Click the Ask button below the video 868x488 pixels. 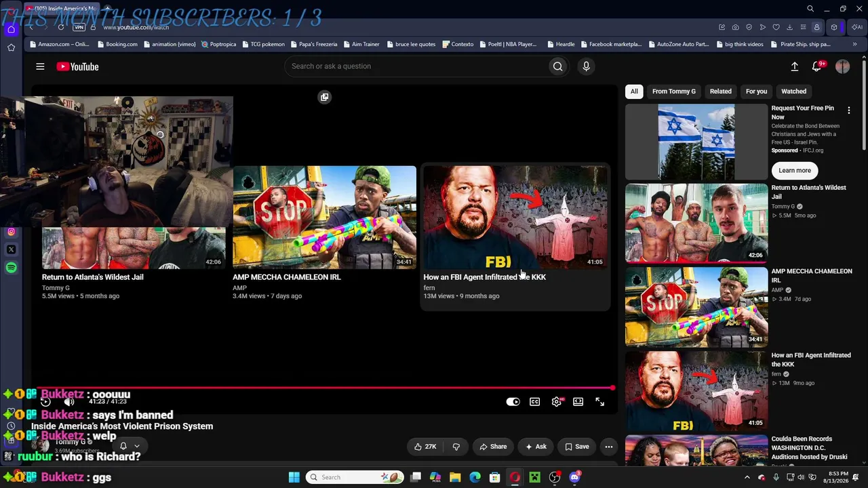pyautogui.click(x=536, y=447)
